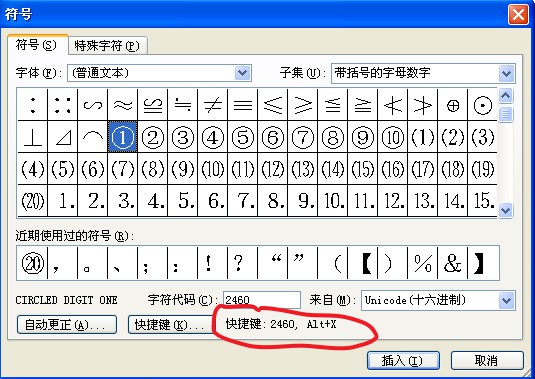Click the symbol grid scrollbar thumb

506,114
